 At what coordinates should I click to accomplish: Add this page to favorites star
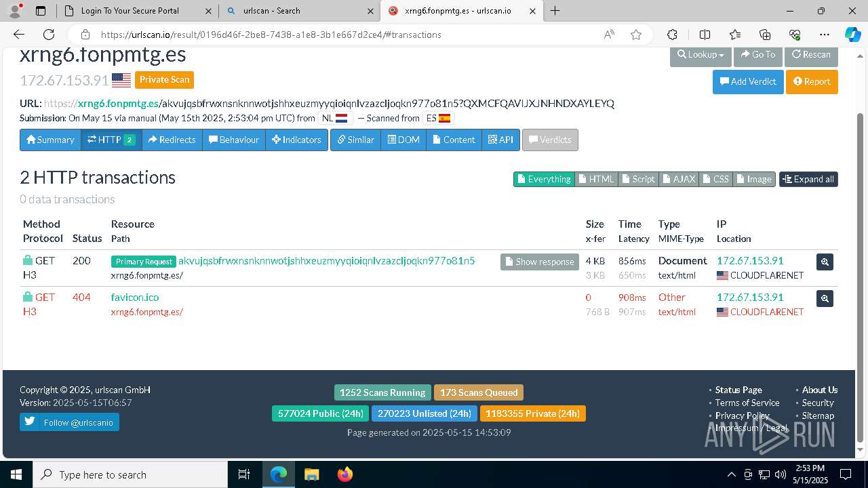[x=636, y=35]
